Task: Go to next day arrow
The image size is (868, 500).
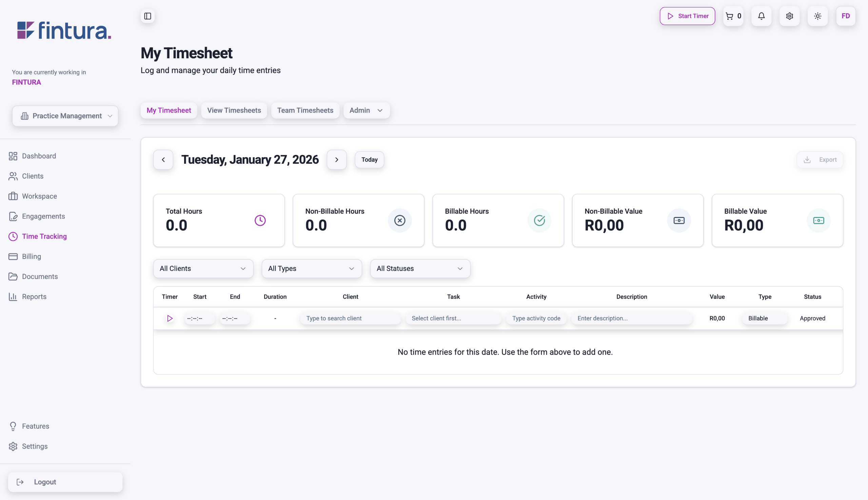Action: coord(337,160)
